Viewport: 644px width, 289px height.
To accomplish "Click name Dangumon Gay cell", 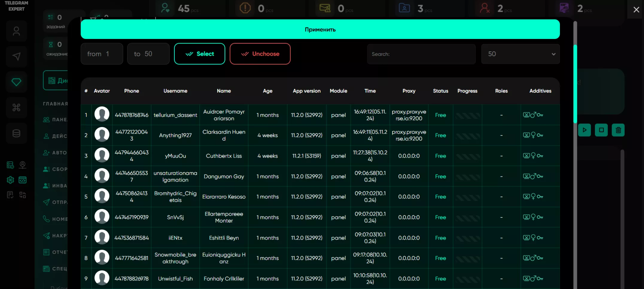I will [224, 176].
